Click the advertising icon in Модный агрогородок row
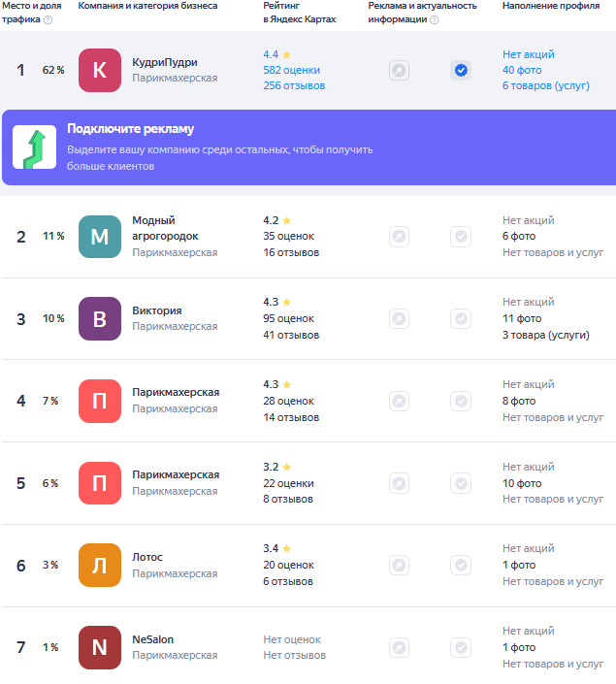The image size is (616, 684). click(x=399, y=237)
